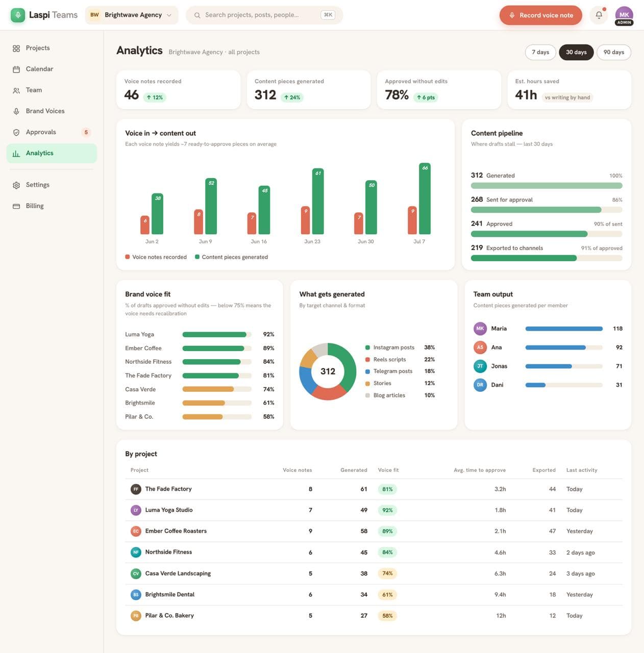Click Exported to channels pipeline bar
This screenshot has height=653, width=644.
tap(547, 258)
